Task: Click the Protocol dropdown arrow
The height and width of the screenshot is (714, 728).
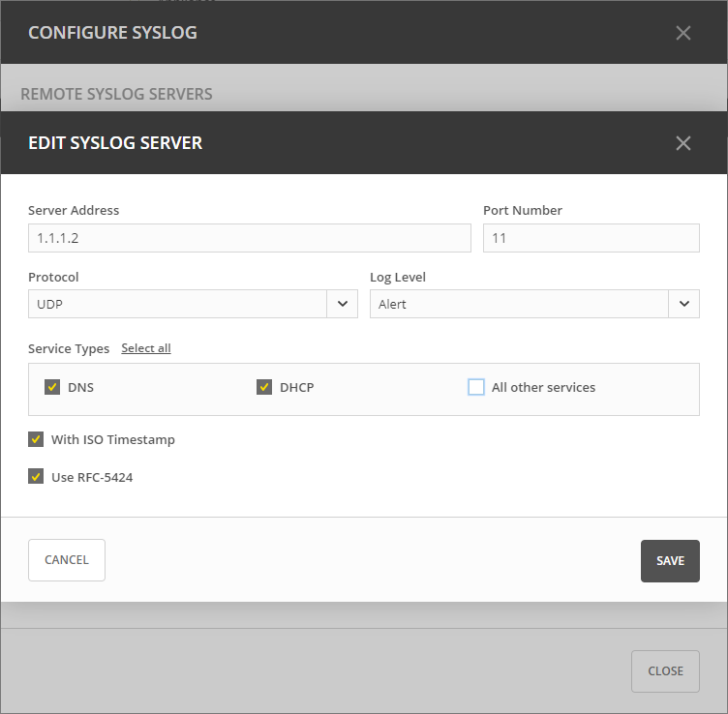Action: point(343,304)
